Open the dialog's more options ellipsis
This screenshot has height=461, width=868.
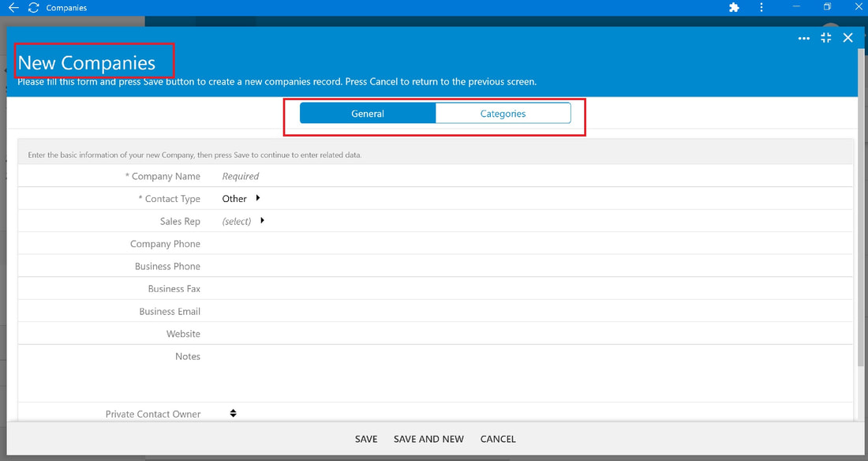[804, 38]
